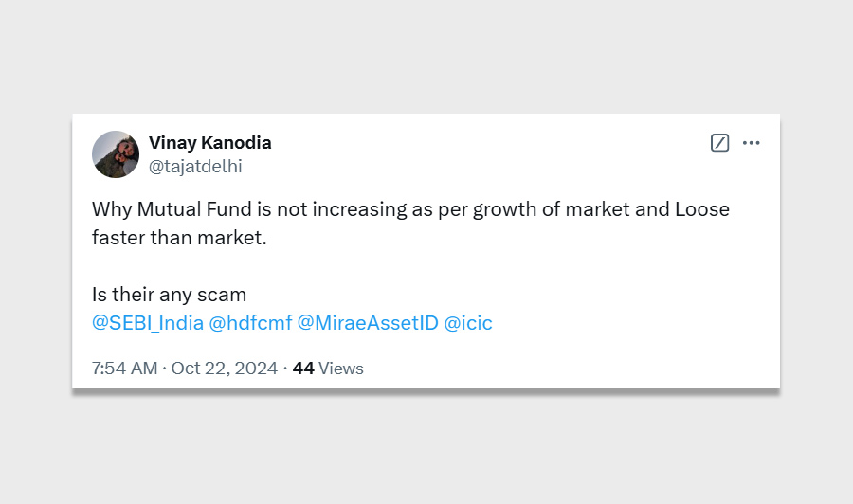Click the 'faster than market.' line
Screen dimensions: 853x504
(180, 238)
